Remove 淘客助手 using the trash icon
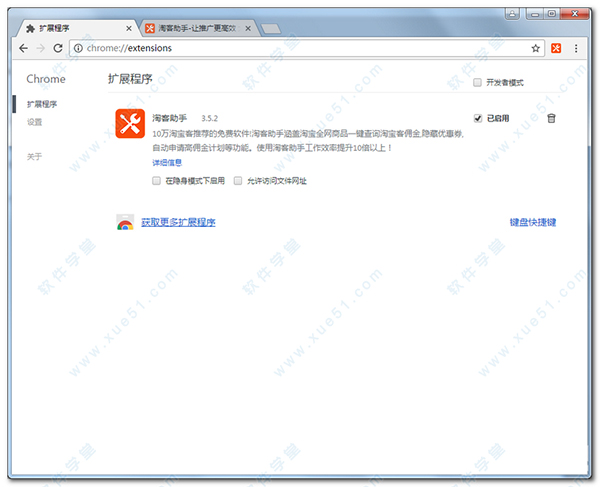The width and height of the screenshot is (600, 487). [x=551, y=118]
